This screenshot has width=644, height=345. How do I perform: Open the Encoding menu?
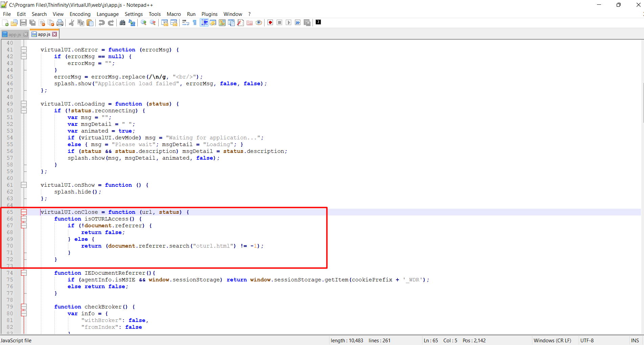(80, 14)
